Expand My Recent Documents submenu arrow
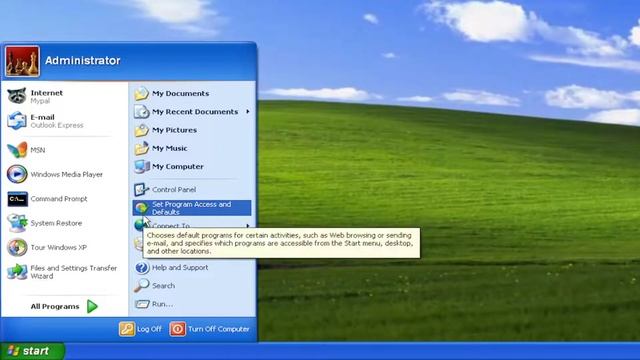The width and height of the screenshot is (640, 360). pyautogui.click(x=248, y=111)
